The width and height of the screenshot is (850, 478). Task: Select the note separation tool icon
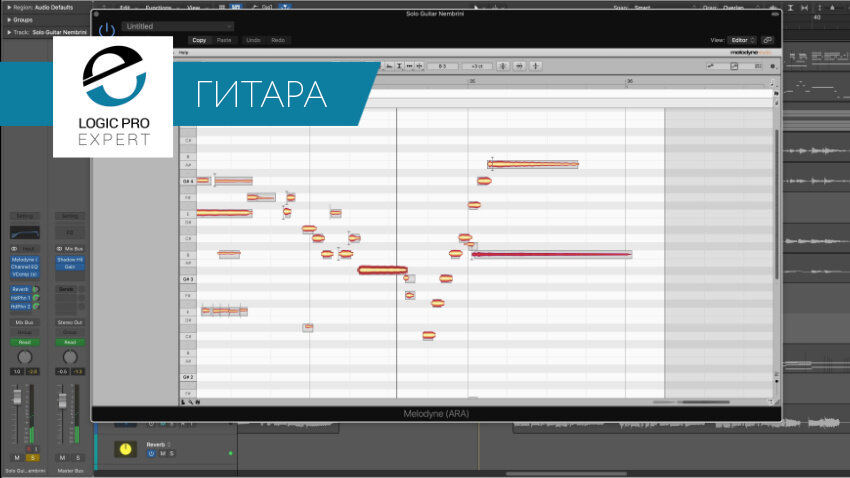(x=419, y=66)
